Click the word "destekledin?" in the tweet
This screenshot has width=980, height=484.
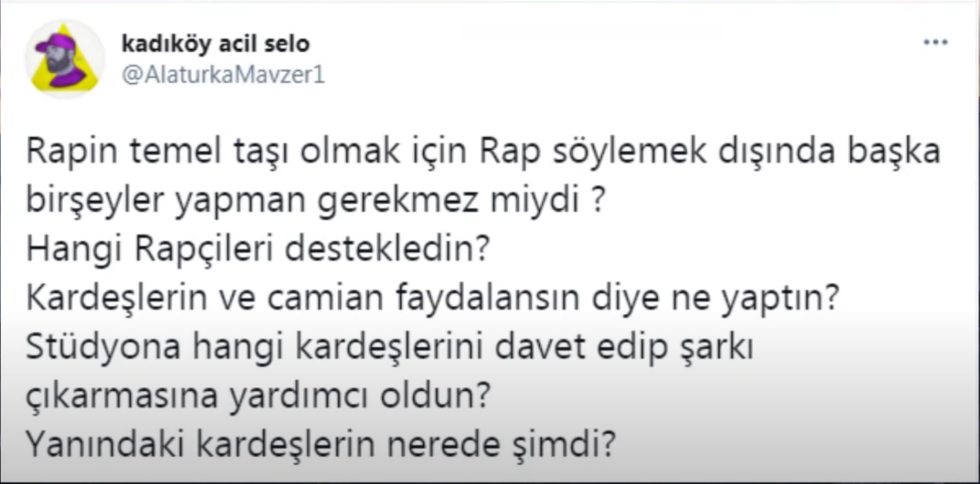coord(387,249)
